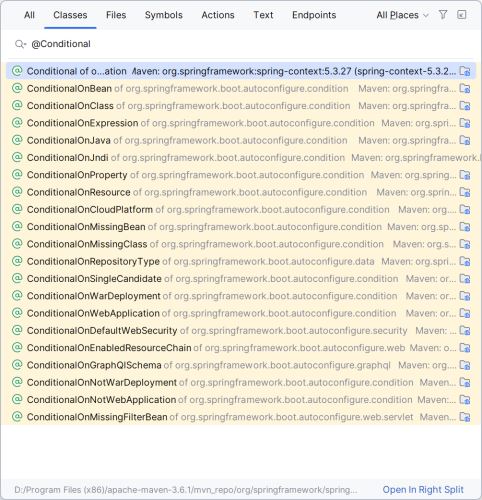This screenshot has width=482, height=500.
Task: Click library folder icon on ConditionalOnClass row
Action: (465, 106)
